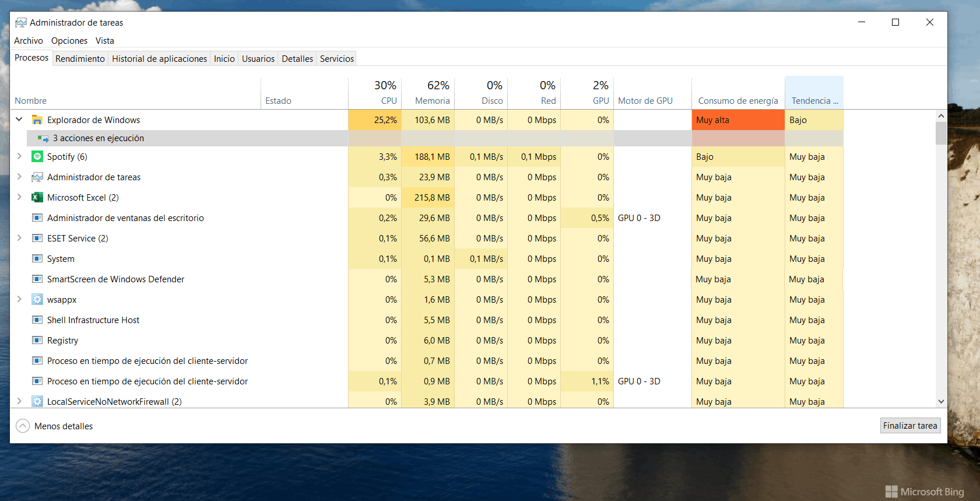Click the scrollbar down arrow
980x501 pixels.
click(x=941, y=401)
